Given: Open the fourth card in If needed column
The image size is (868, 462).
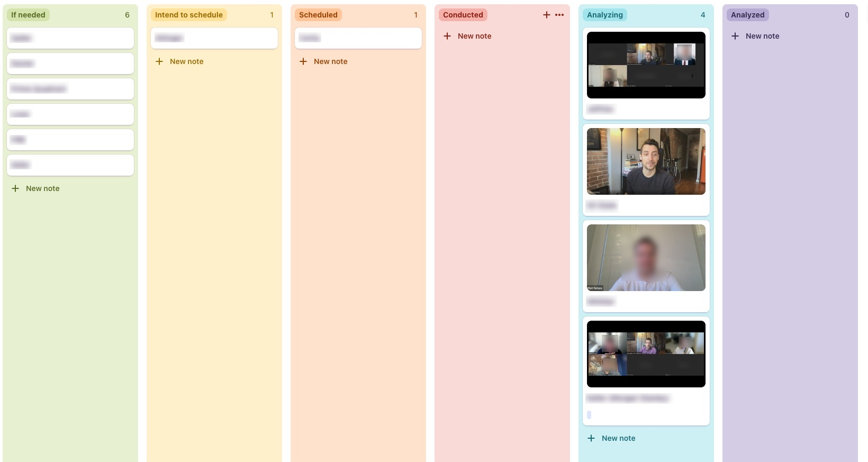Looking at the screenshot, I should click(x=70, y=114).
